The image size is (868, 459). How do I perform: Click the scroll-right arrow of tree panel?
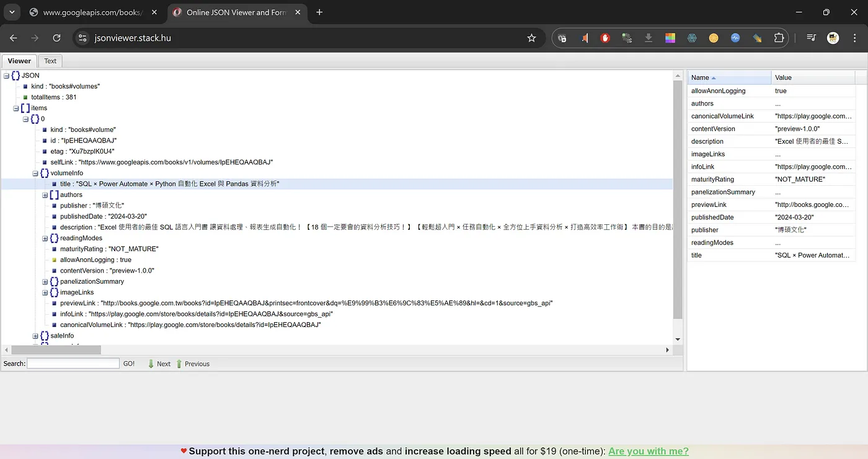(668, 350)
